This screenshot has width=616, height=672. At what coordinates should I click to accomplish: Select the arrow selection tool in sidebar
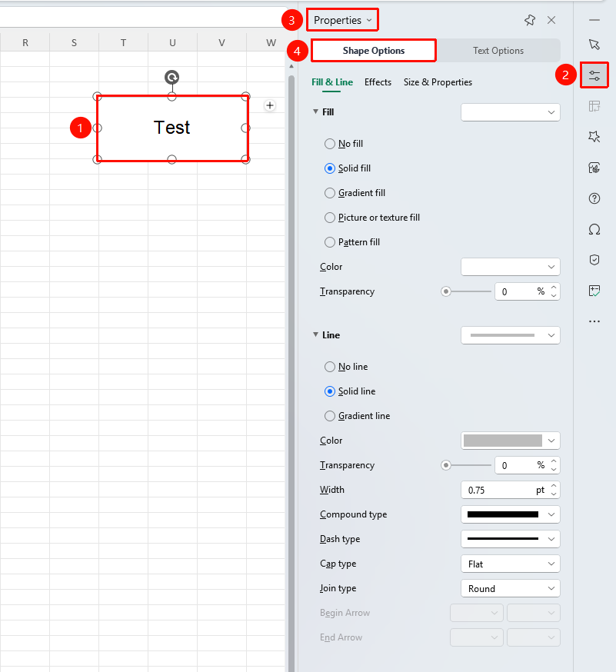pos(594,45)
